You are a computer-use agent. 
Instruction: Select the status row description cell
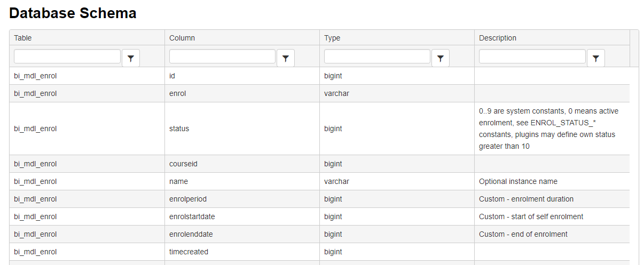click(551, 129)
